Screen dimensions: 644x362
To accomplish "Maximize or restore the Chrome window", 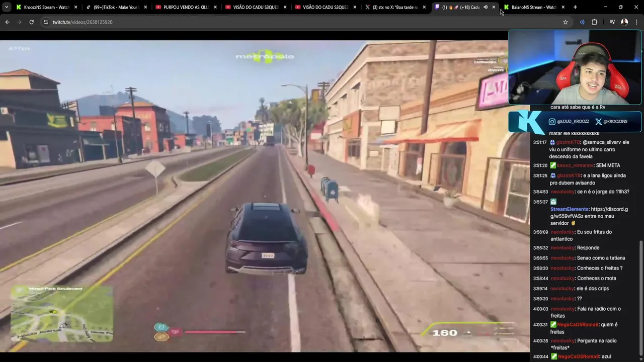I will coord(620,7).
